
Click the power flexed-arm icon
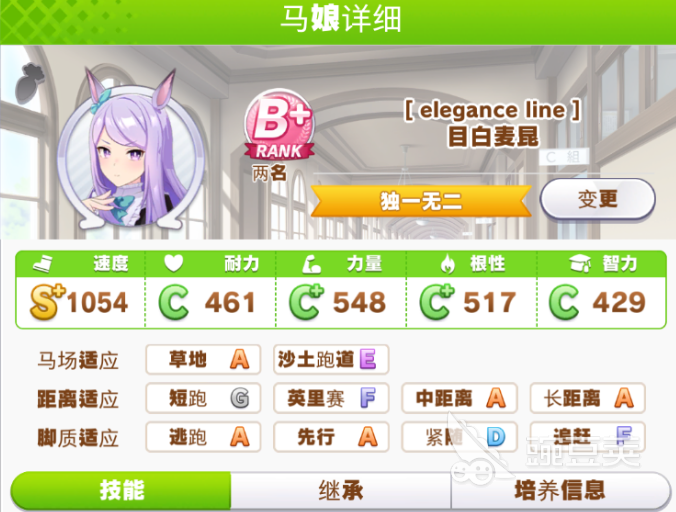click(311, 264)
